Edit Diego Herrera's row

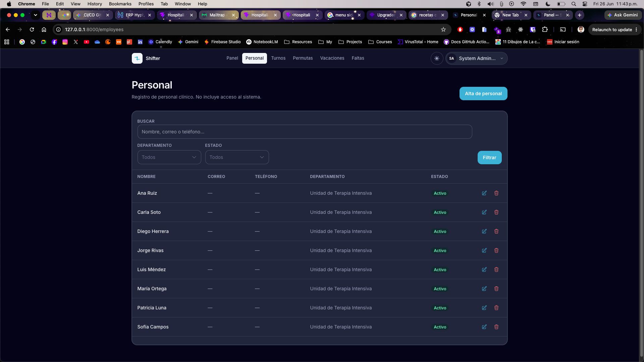tap(484, 231)
